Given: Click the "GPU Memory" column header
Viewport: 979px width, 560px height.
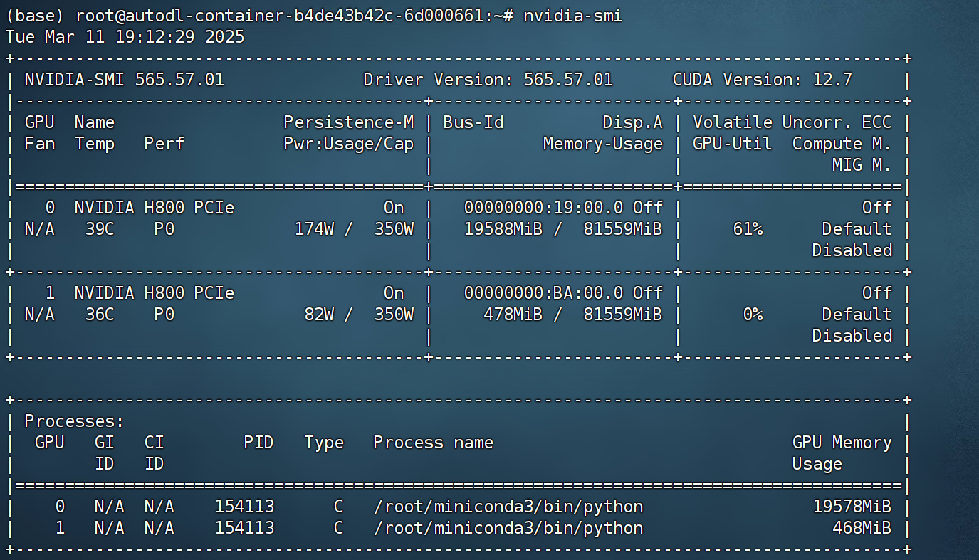Looking at the screenshot, I should [842, 443].
